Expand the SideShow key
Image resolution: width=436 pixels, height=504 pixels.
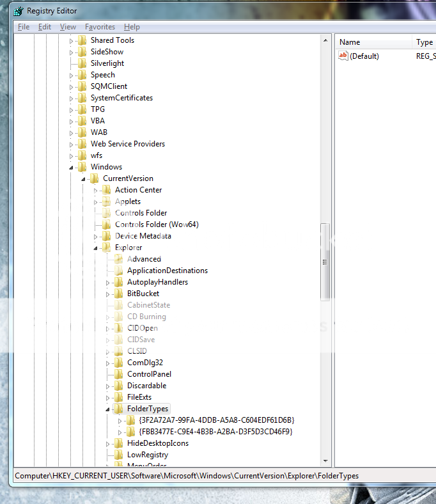coord(72,52)
